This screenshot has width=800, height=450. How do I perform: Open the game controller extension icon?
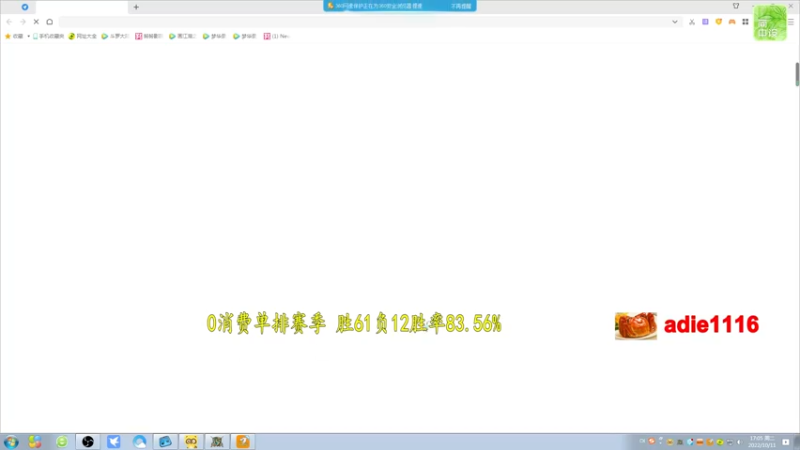point(732,22)
